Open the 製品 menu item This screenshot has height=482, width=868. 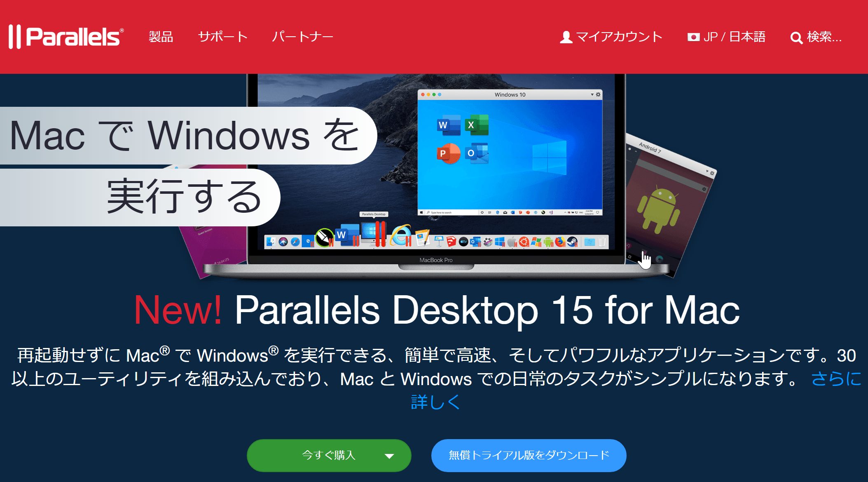[161, 21]
